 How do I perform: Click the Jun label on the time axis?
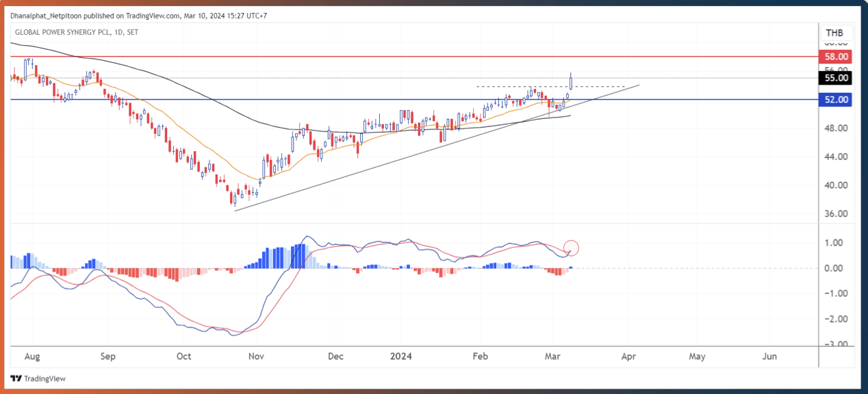770,356
